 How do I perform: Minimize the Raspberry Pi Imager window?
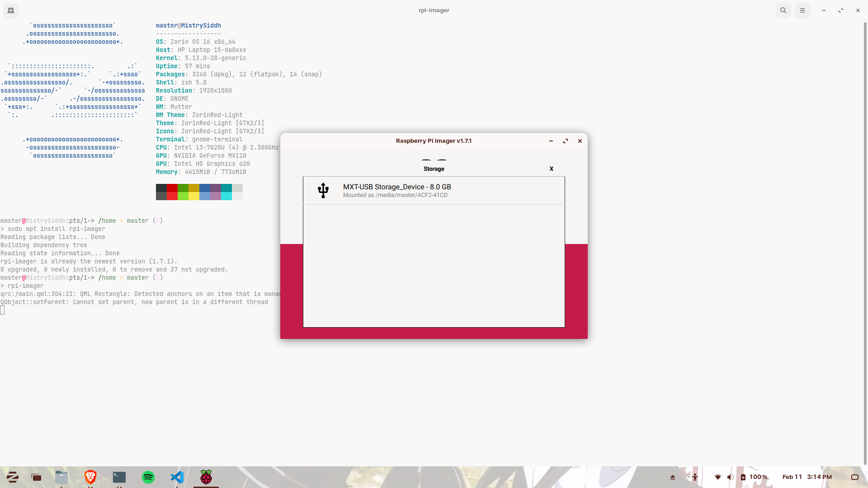tap(551, 141)
